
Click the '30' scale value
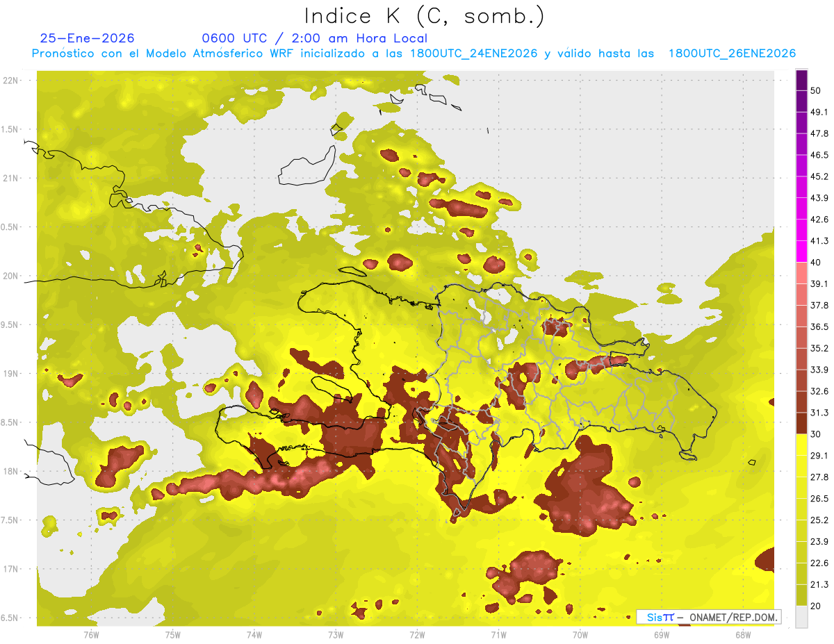(816, 434)
